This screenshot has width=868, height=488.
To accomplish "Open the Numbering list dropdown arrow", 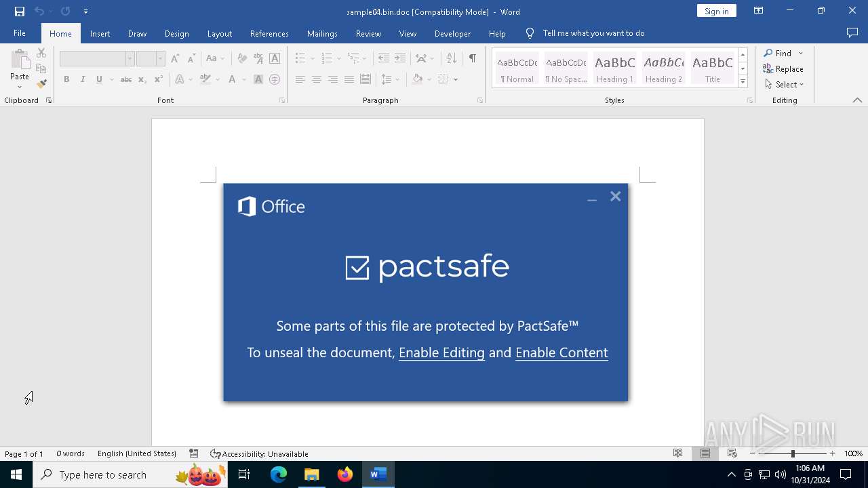I will (x=339, y=59).
